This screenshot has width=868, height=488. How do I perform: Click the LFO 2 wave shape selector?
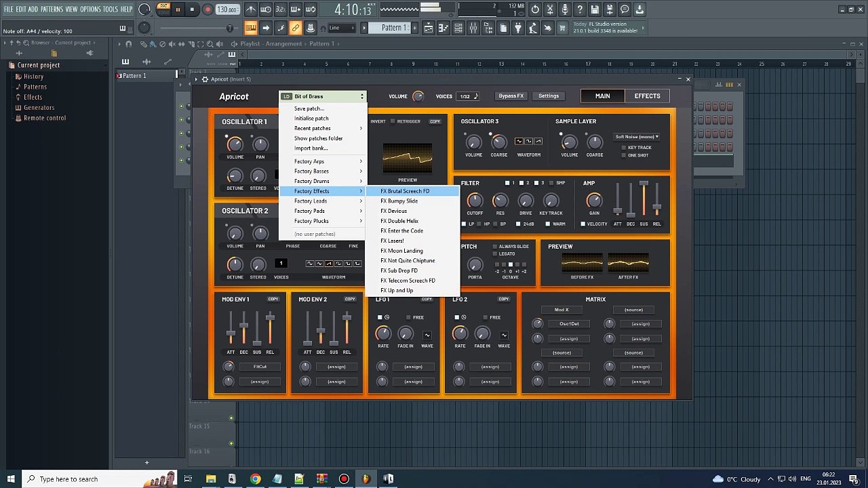pyautogui.click(x=504, y=335)
